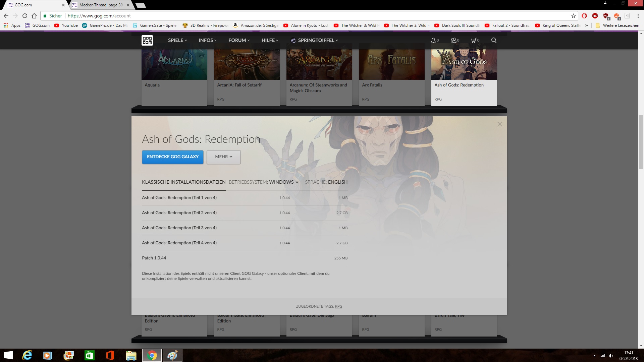
Task: Open the Office taskbar icon
Action: point(110,355)
